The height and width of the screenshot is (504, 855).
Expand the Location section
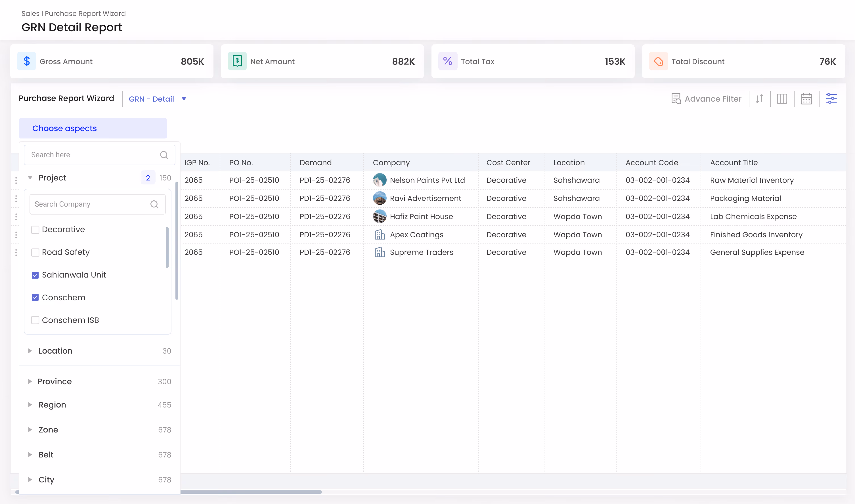click(x=30, y=351)
